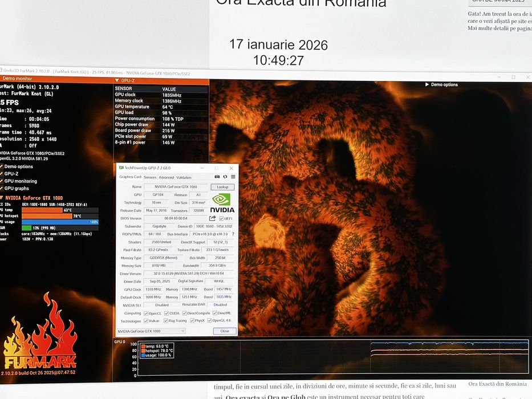The image size is (532, 399).
Task: Toggle the PhysX checkbox
Action: 192,320
